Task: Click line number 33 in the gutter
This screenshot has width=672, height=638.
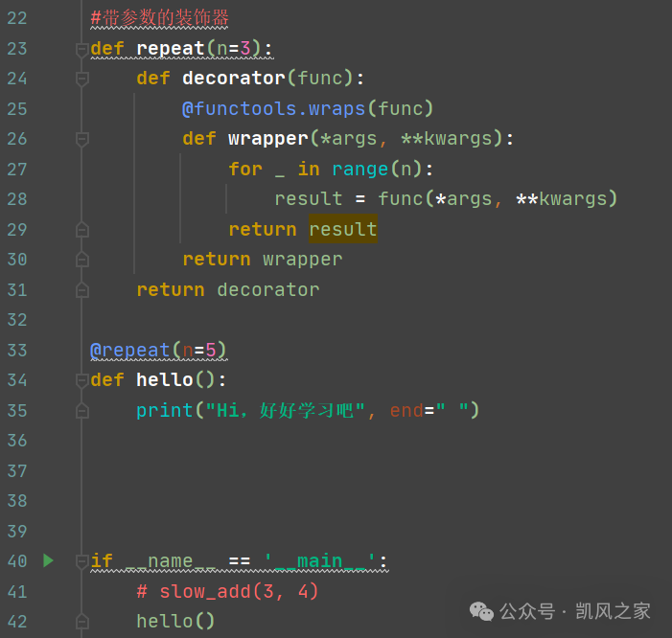Action: [x=17, y=351]
